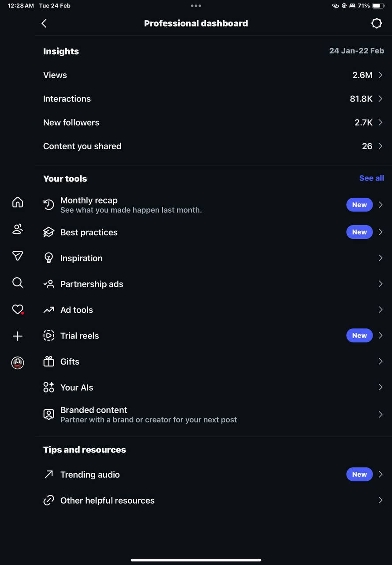
Task: Open Trending audio arrow icon
Action: click(49, 475)
